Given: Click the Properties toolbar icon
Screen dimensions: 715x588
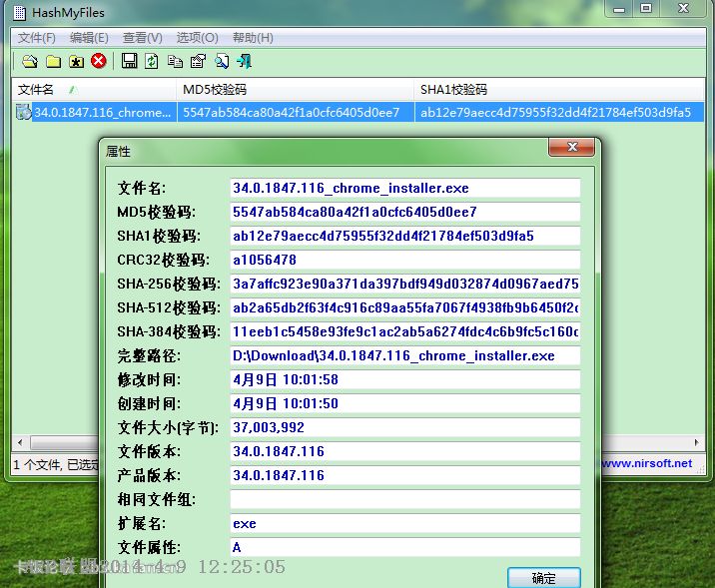Looking at the screenshot, I should click(x=198, y=61).
